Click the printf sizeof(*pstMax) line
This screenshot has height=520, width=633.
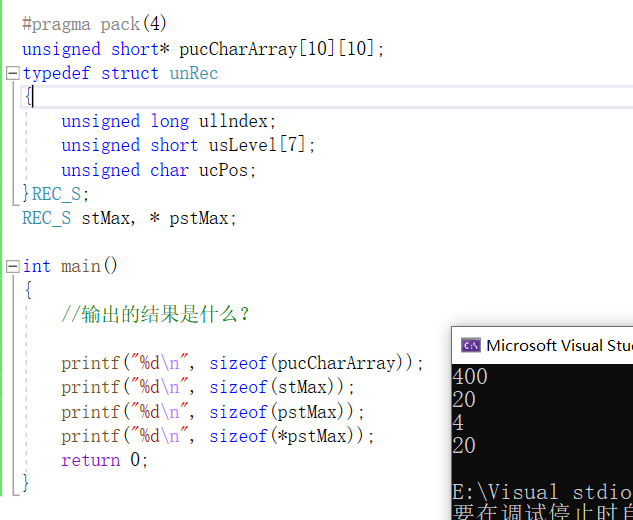tap(218, 436)
